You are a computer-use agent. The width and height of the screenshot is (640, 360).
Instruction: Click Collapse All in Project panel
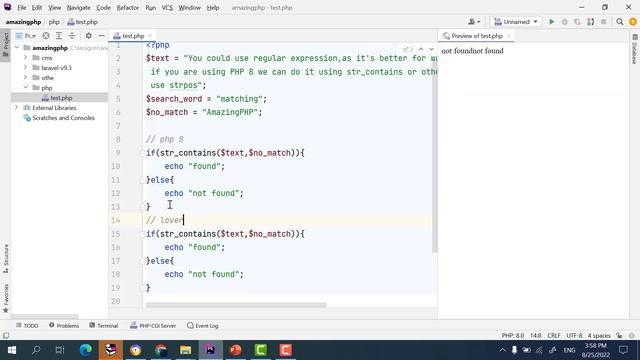coord(72,36)
